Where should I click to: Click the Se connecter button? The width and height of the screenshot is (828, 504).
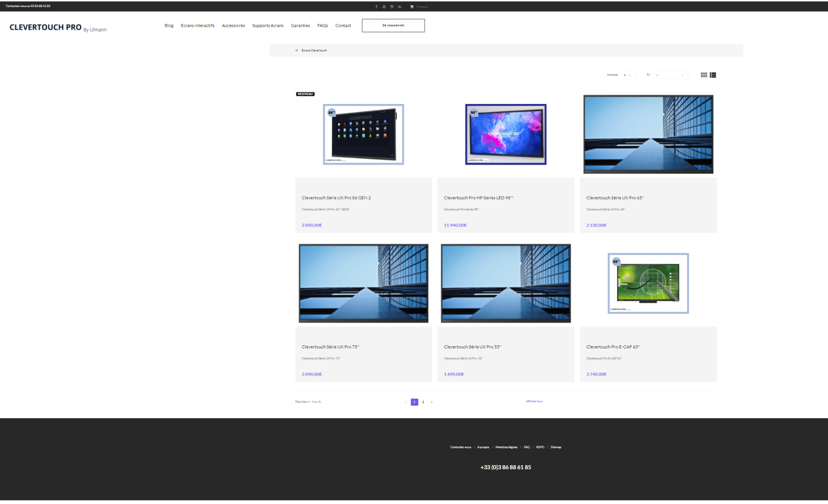393,25
